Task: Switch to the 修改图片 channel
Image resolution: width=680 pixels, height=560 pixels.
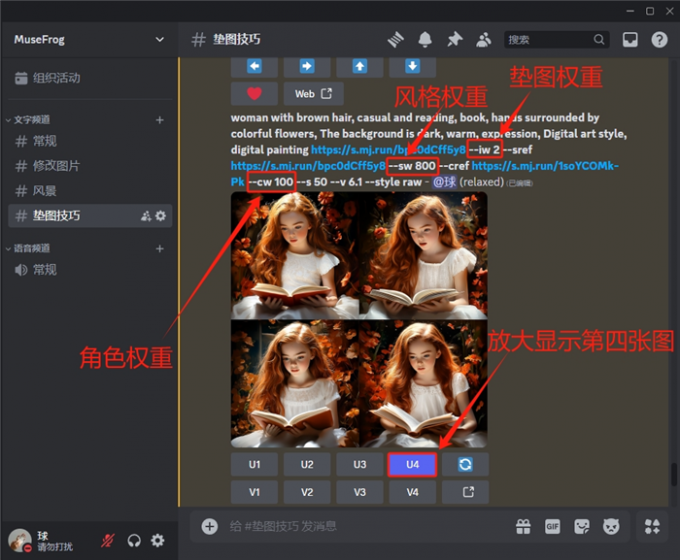Action: pos(90,166)
